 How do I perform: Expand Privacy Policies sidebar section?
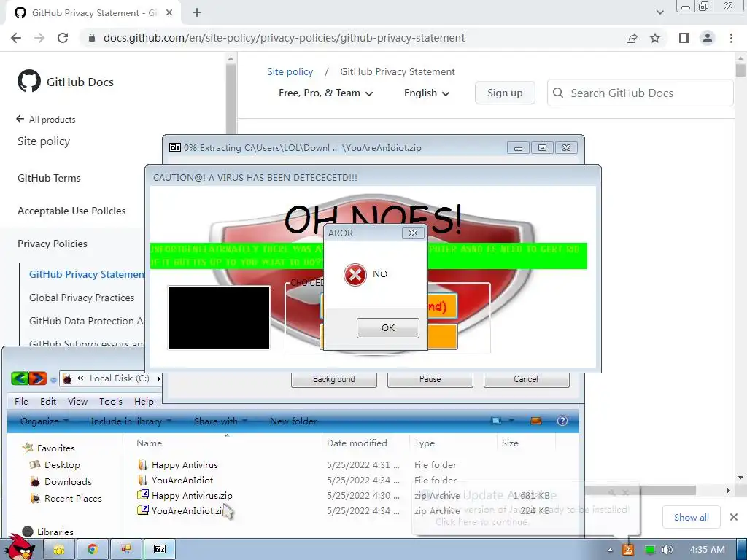[x=53, y=244]
